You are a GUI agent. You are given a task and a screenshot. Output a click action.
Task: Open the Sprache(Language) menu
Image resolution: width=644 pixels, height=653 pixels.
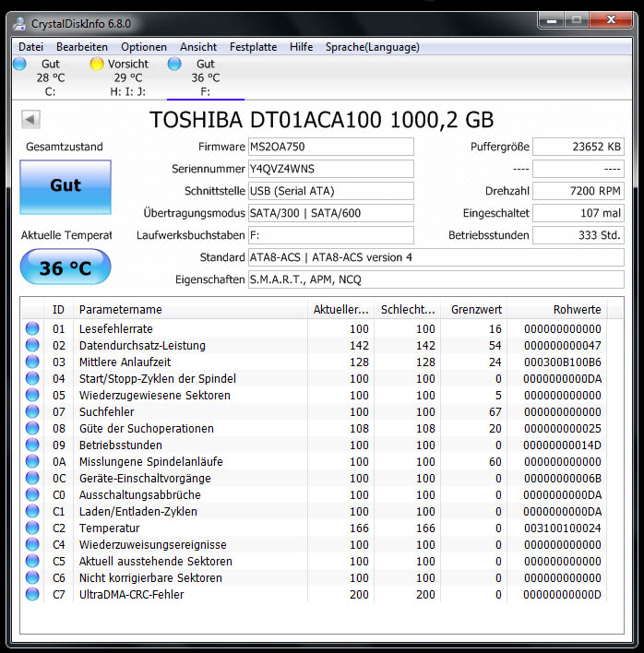373,47
